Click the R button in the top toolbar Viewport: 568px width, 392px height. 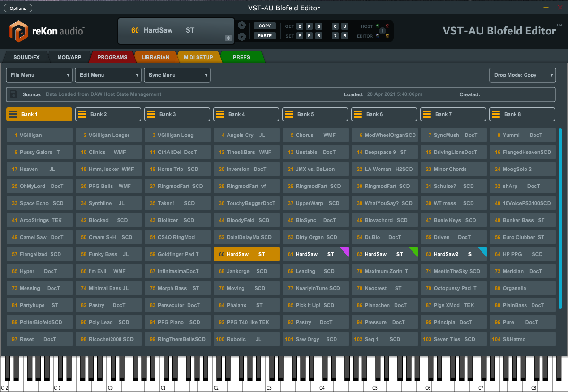[344, 36]
